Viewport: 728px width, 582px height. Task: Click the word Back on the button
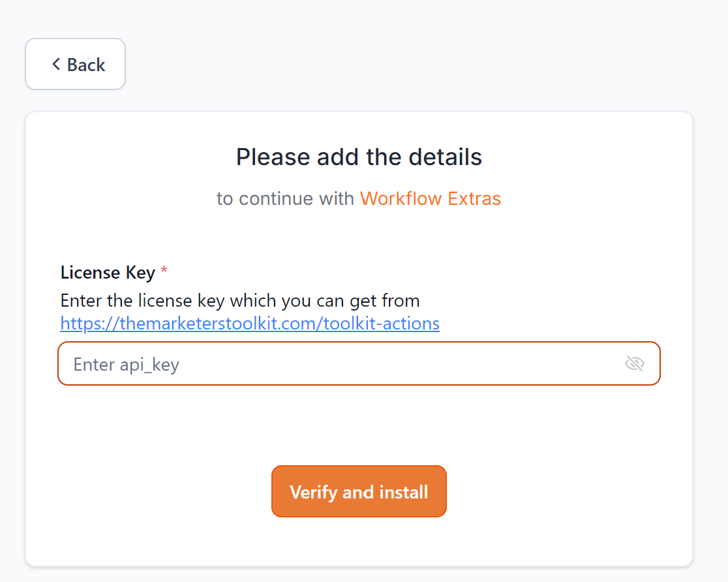click(x=86, y=65)
